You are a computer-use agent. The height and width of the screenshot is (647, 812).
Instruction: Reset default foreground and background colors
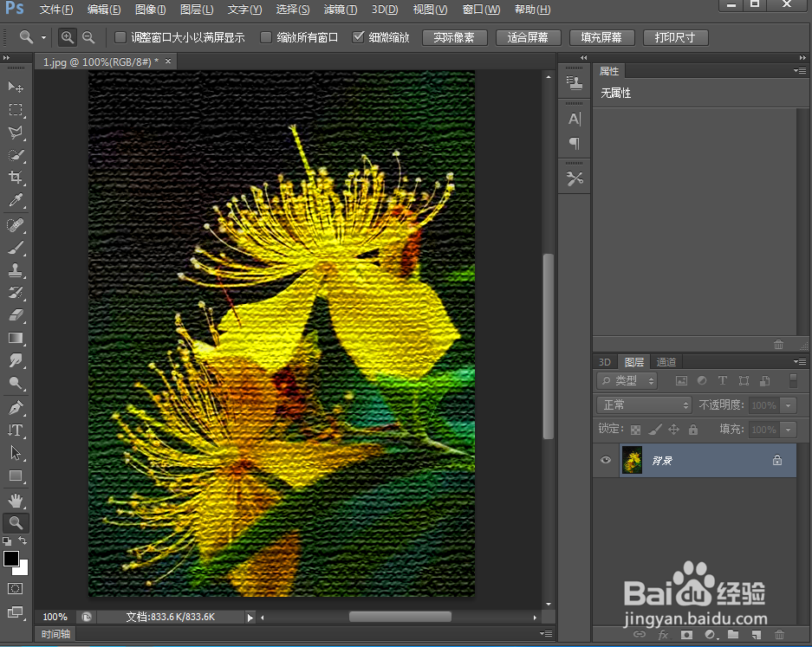tap(7, 541)
